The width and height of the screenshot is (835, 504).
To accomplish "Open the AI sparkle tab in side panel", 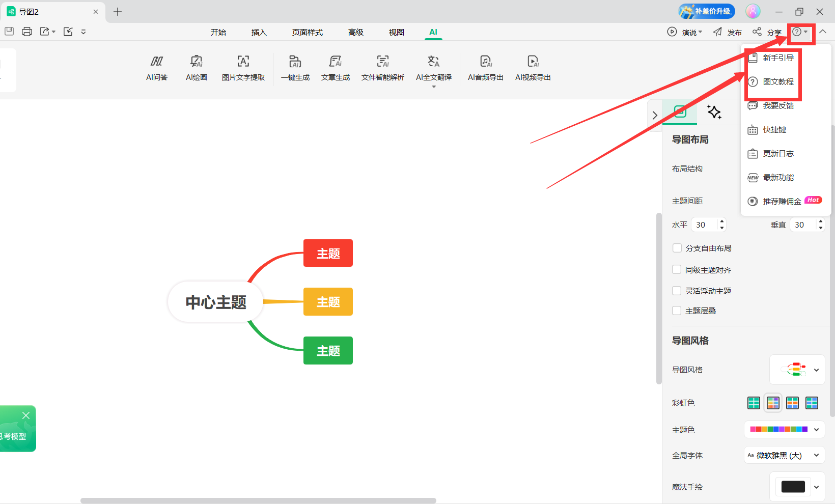I will coord(714,112).
